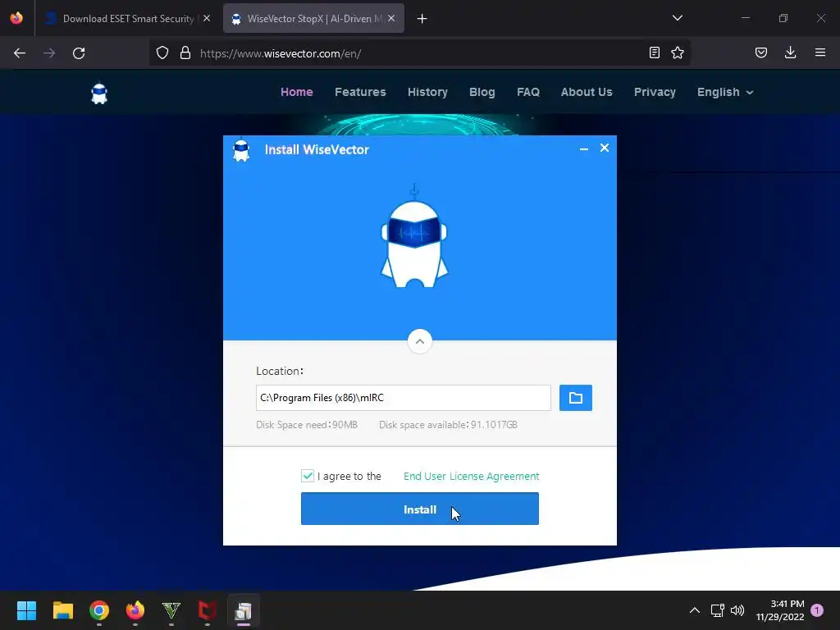Viewport: 840px width, 630px height.
Task: Click the WiseVector site logo in the header
Action: (x=99, y=94)
